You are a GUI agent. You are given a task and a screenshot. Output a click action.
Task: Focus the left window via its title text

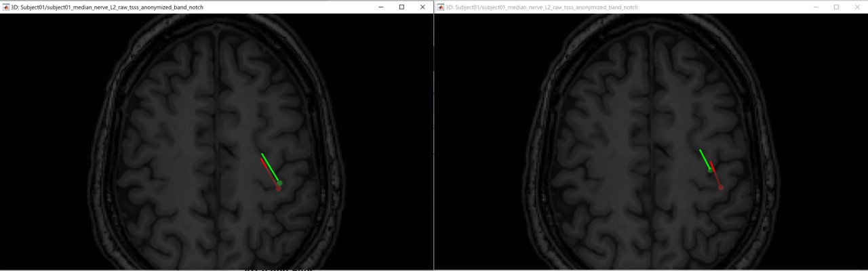[x=107, y=7]
